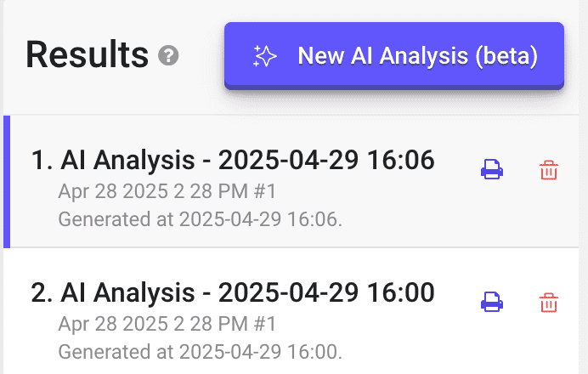The image size is (588, 374).
Task: Click the purple selection bar of first result
Action: (x=7, y=182)
